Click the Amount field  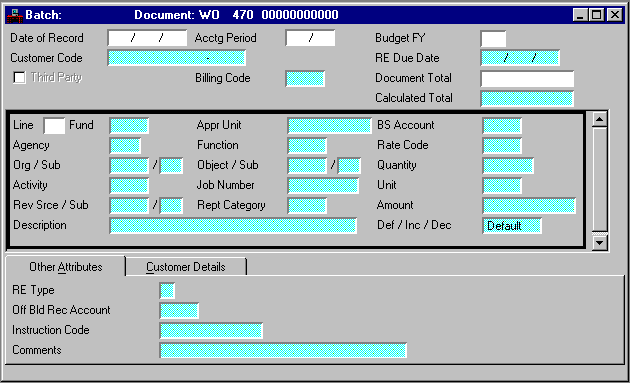pos(529,205)
